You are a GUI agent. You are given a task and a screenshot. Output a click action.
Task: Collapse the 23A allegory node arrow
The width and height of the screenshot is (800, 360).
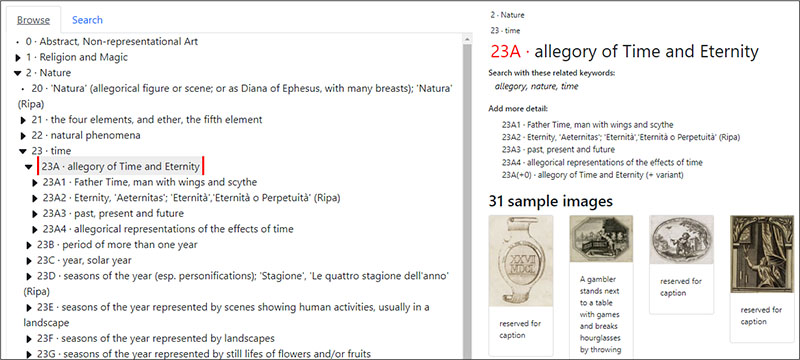pyautogui.click(x=29, y=167)
